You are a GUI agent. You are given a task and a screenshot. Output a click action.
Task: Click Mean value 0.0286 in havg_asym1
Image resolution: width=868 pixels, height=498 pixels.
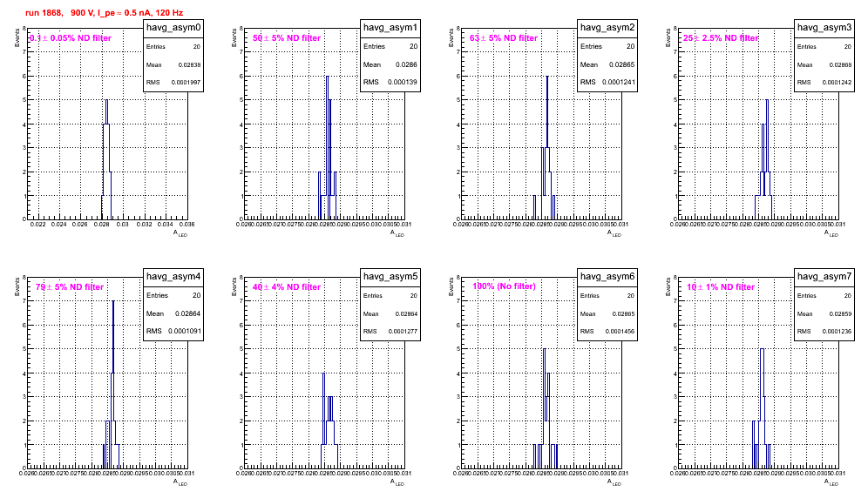point(406,64)
